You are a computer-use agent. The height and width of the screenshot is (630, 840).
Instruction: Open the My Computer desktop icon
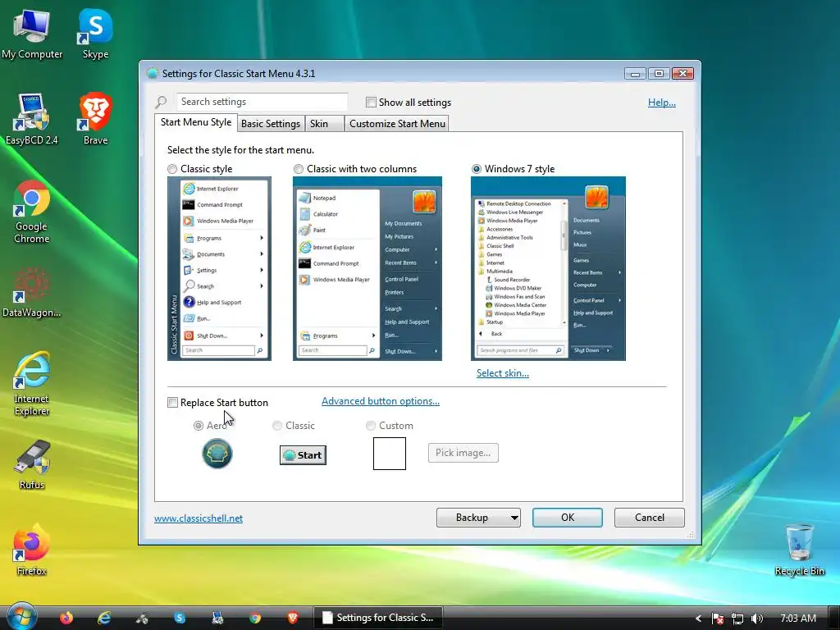point(32,33)
